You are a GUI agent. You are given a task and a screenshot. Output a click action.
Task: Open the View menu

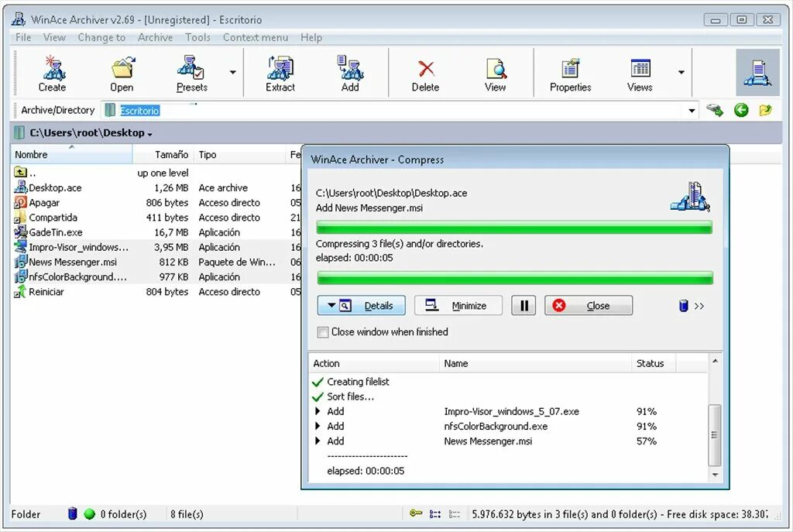click(54, 37)
